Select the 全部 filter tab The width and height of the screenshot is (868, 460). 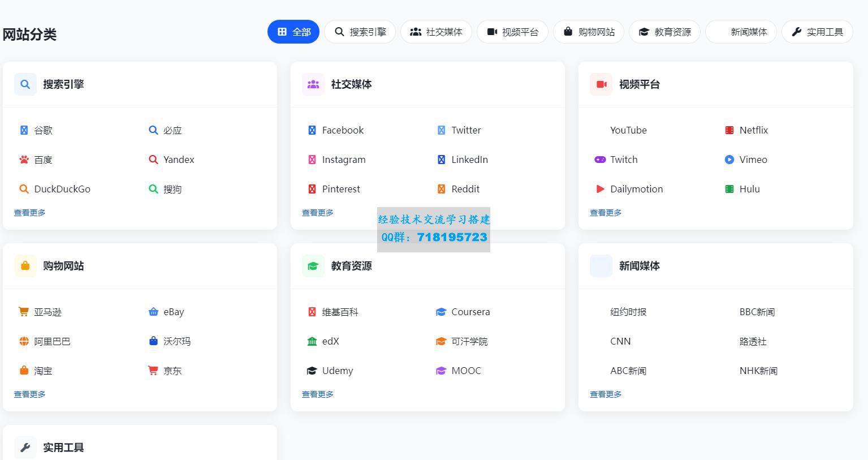[293, 32]
